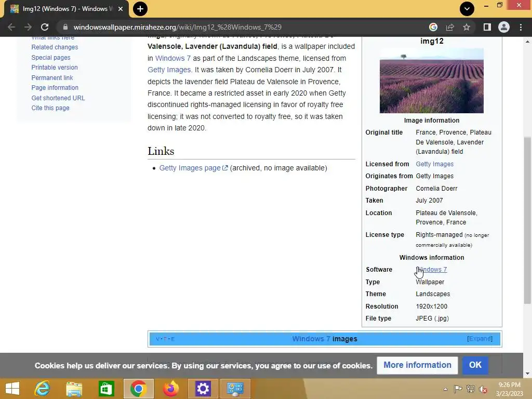Click the JPEG (.jpg) file type value
Image resolution: width=532 pixels, height=399 pixels.
pyautogui.click(x=432, y=318)
